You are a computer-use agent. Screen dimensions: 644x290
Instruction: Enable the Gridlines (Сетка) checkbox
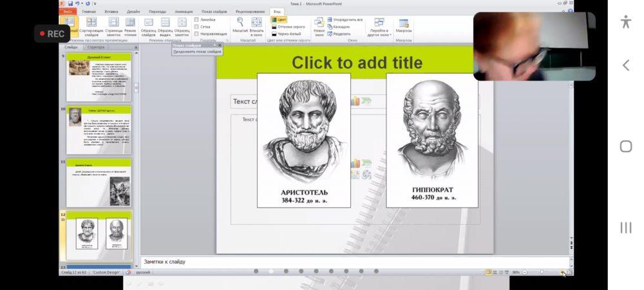click(196, 26)
